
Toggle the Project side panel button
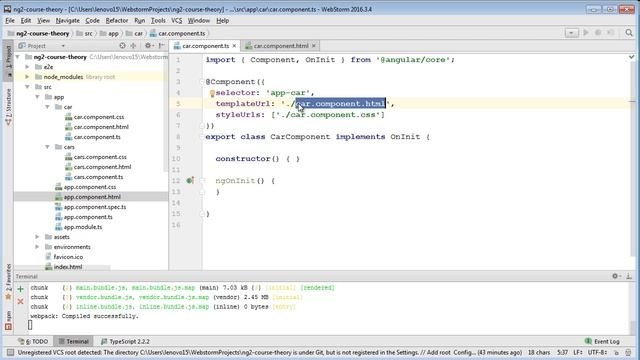point(8,60)
